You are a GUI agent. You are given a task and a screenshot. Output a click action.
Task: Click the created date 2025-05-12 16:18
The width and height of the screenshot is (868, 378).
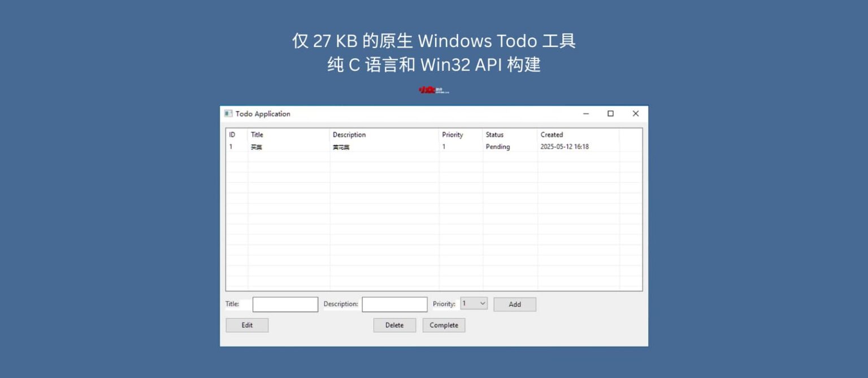click(x=563, y=146)
